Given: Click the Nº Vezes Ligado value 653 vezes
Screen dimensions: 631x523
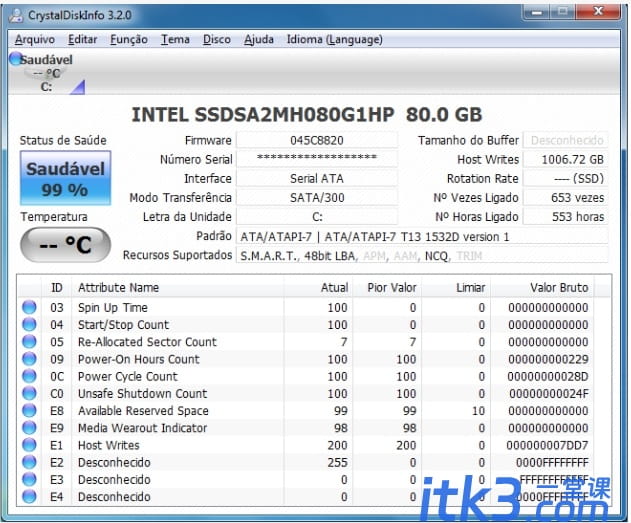Looking at the screenshot, I should pos(565,198).
